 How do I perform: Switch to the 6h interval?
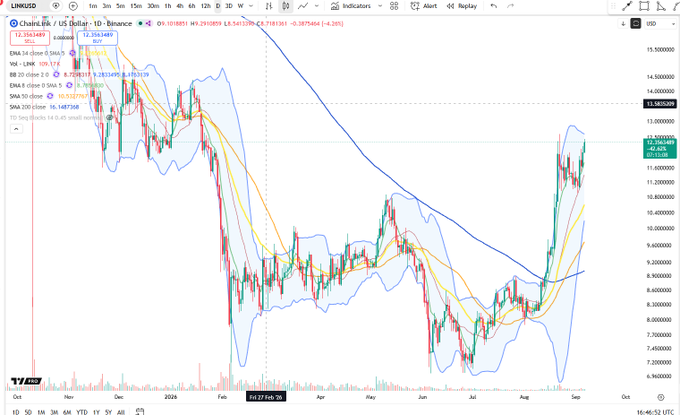pyautogui.click(x=192, y=6)
